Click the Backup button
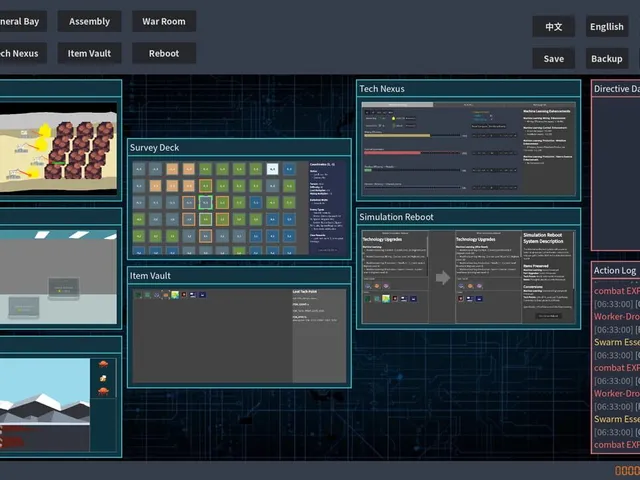Viewport: 640px width, 480px height. coord(607,58)
